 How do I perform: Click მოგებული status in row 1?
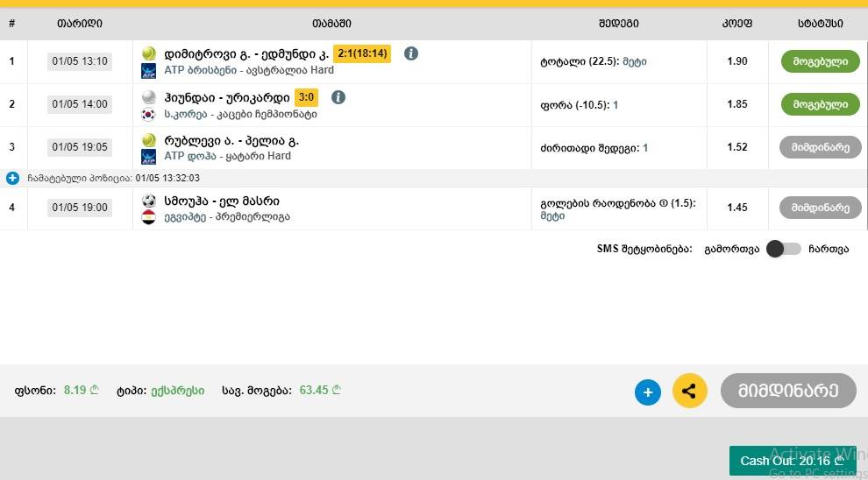(821, 61)
